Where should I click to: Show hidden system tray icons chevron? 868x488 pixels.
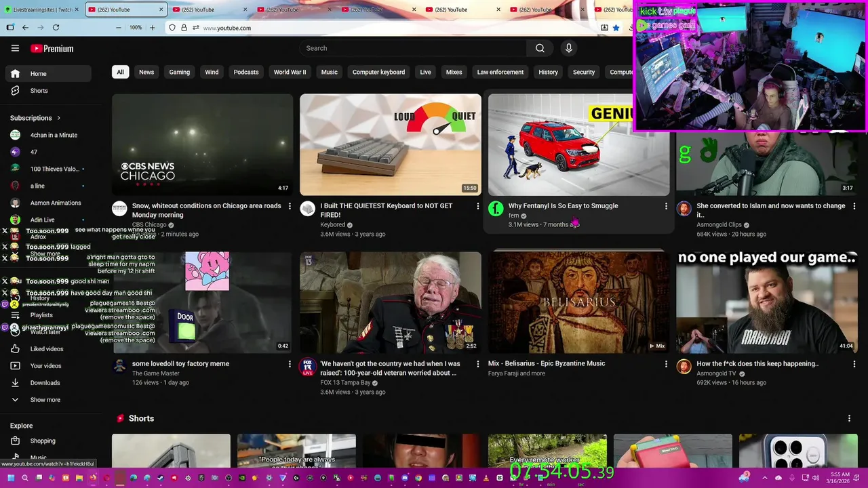[765, 478]
